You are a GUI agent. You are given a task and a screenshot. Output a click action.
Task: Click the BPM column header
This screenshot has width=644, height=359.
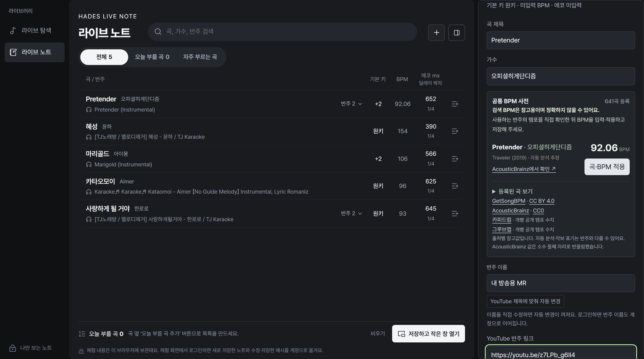[402, 79]
